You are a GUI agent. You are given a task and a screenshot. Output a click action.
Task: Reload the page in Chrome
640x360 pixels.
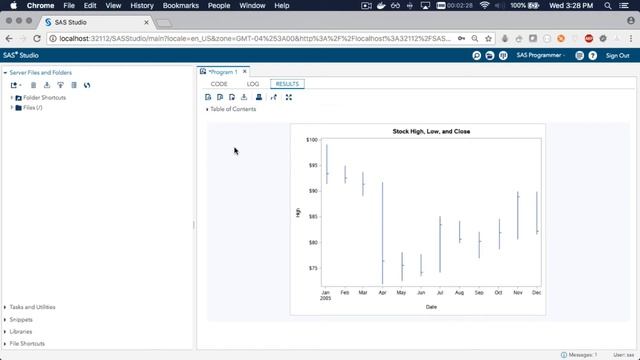[37, 38]
